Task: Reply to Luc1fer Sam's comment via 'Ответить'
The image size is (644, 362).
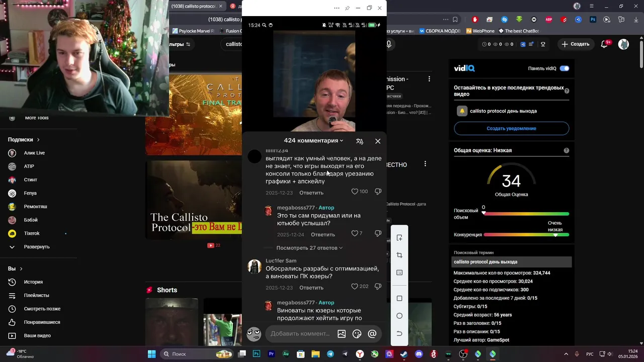Action: coord(311,288)
